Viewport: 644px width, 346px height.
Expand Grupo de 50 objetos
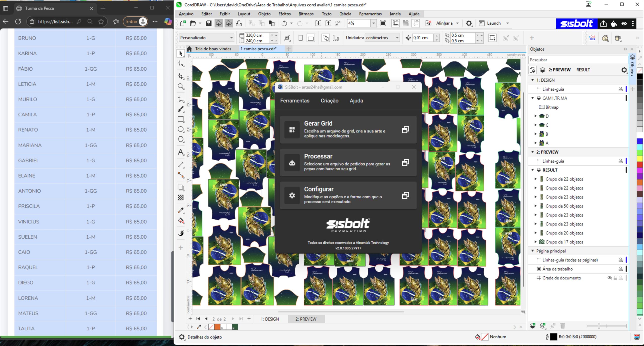click(x=536, y=206)
